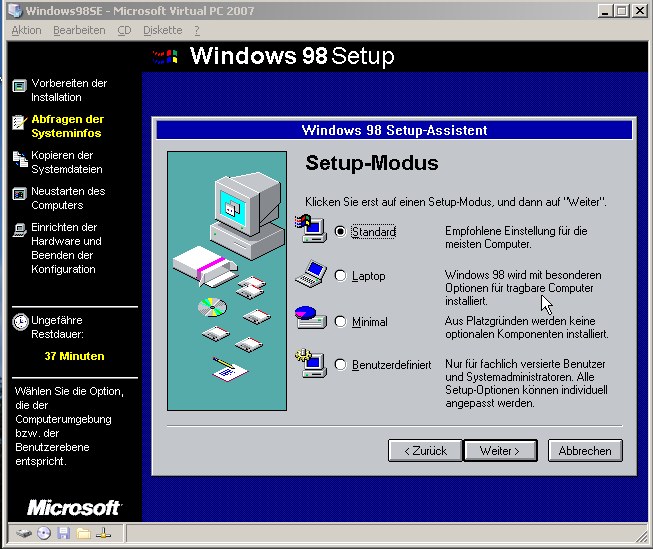Click the network adapter status bar icon
This screenshot has height=549, width=653.
[103, 533]
